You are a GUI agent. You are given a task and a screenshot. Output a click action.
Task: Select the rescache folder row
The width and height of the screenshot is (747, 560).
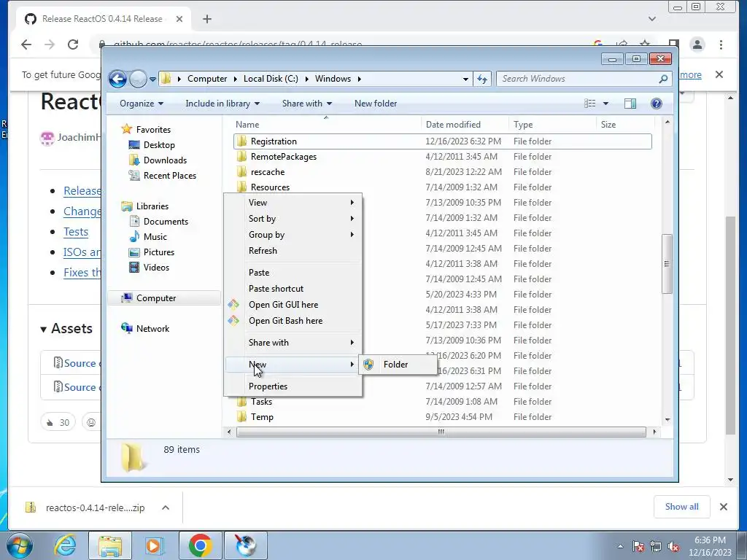point(443,172)
